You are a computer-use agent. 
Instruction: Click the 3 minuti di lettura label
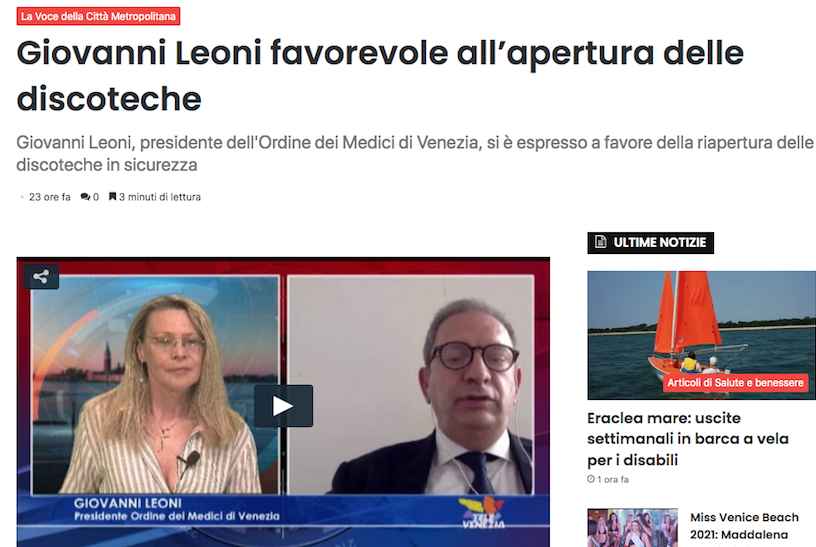click(160, 197)
